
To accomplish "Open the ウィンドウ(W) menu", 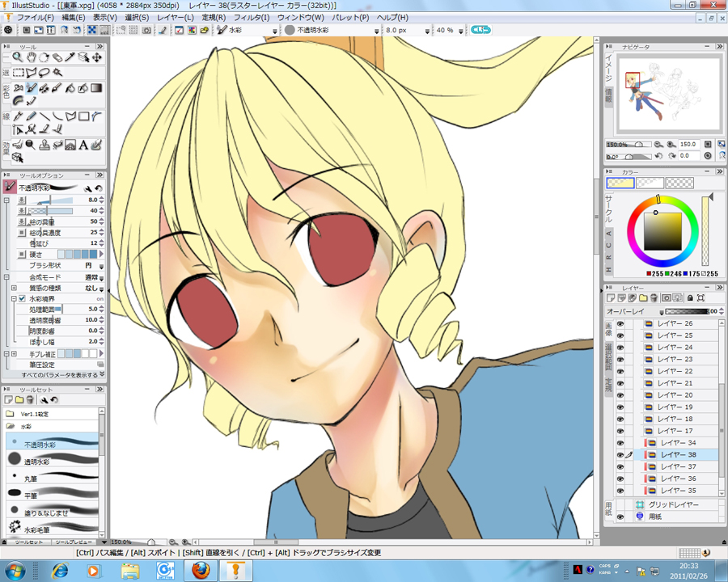I will click(300, 18).
